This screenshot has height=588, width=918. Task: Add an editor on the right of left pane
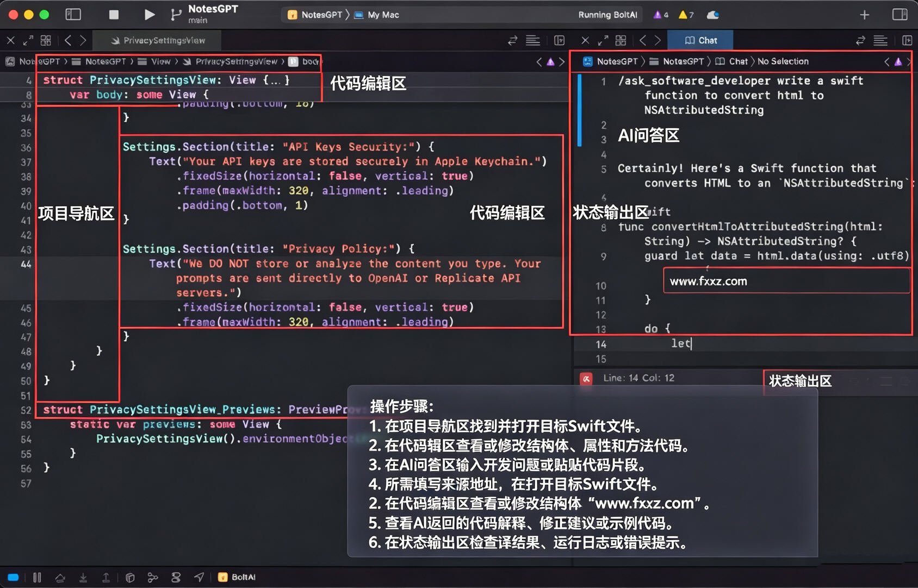[559, 40]
